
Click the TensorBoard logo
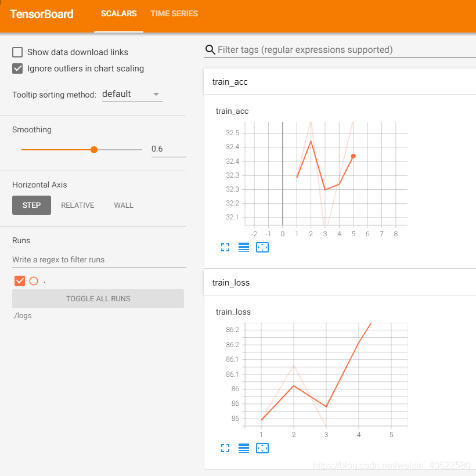pos(41,14)
